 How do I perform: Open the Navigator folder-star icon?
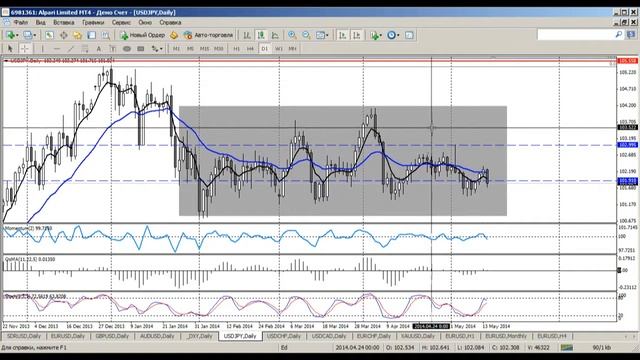pos(77,36)
